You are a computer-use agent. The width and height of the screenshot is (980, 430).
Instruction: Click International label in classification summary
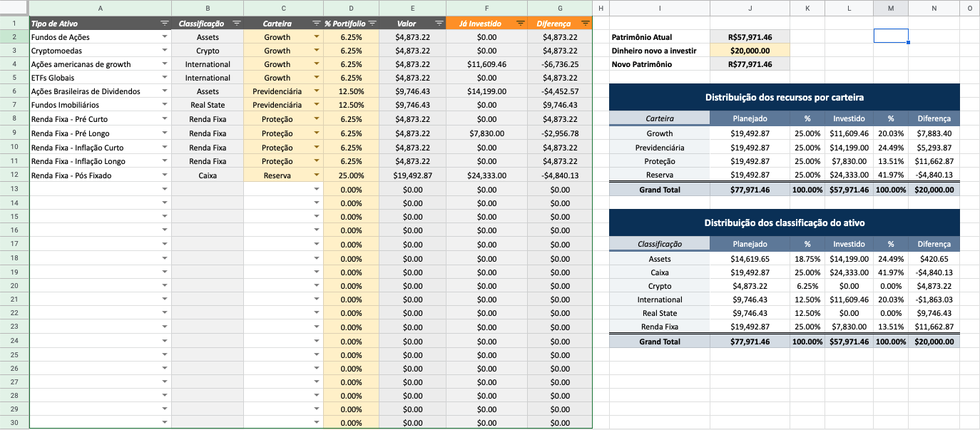click(660, 300)
